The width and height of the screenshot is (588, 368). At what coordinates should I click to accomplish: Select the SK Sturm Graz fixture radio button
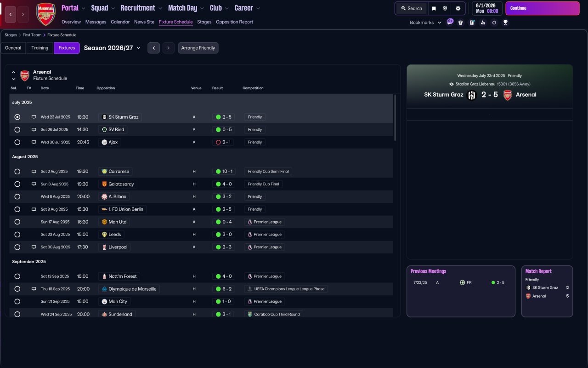[x=17, y=117]
